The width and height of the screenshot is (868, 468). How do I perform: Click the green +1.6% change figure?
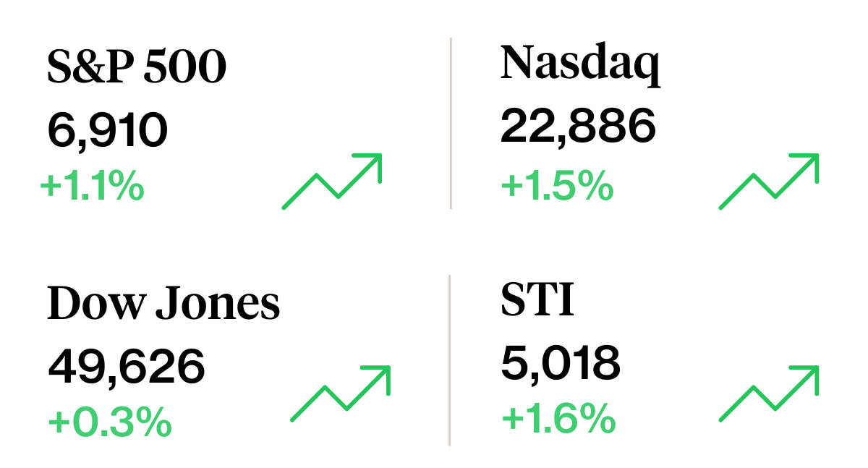[x=558, y=419]
